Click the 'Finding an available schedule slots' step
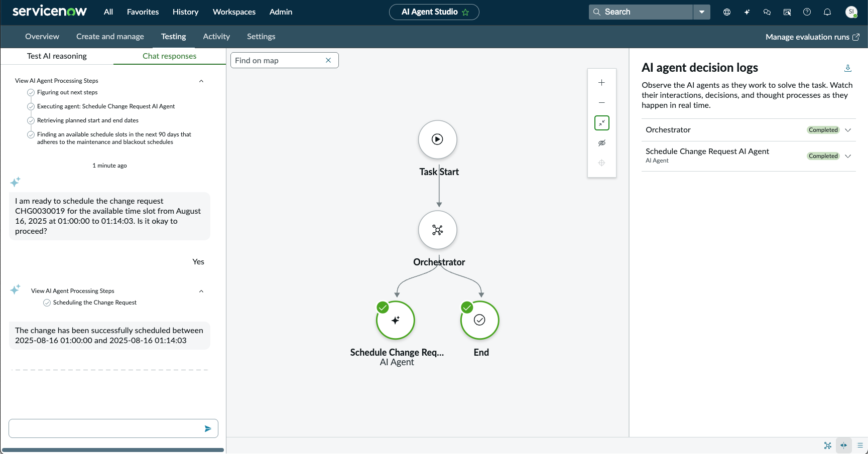Screen dimensions: 868x454 pos(114,138)
